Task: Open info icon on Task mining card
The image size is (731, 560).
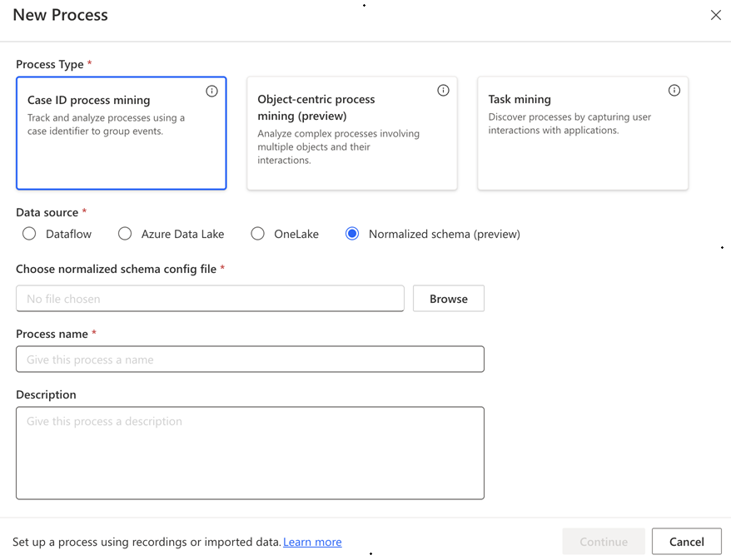Action: click(x=674, y=90)
